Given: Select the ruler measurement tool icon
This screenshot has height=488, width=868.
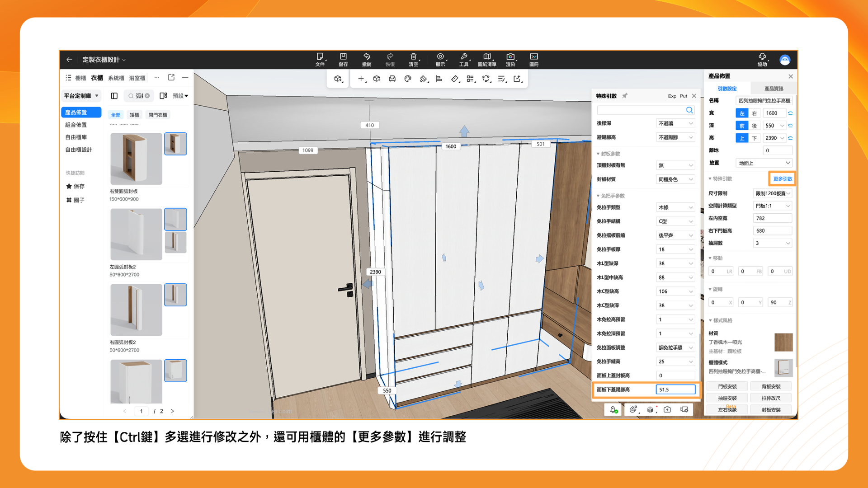Looking at the screenshot, I should click(x=455, y=79).
